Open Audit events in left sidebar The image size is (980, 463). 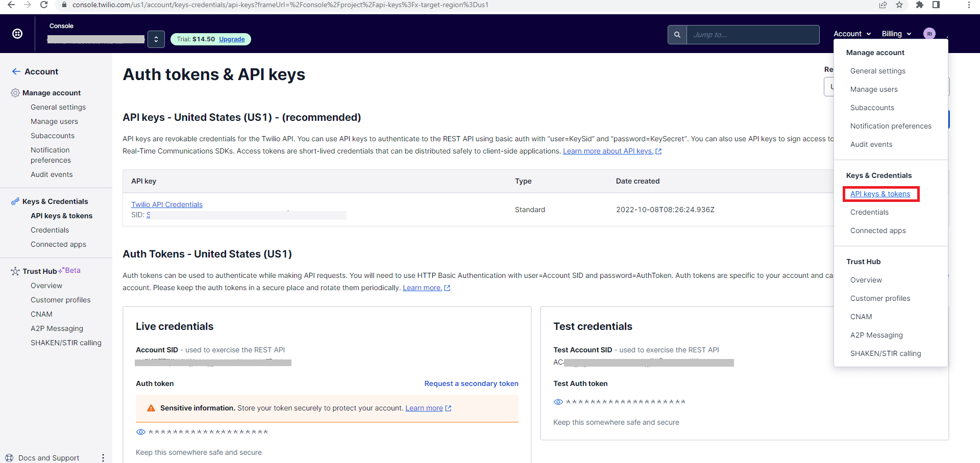(x=52, y=174)
